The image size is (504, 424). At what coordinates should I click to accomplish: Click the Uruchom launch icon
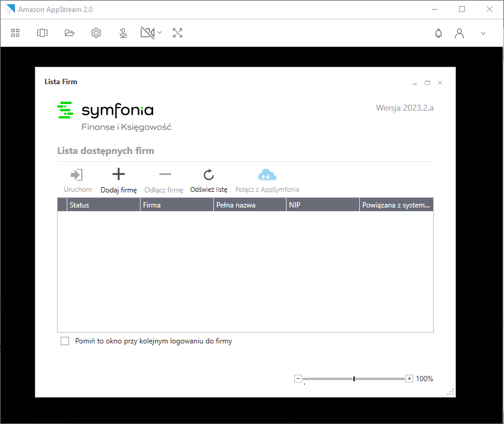tap(76, 174)
